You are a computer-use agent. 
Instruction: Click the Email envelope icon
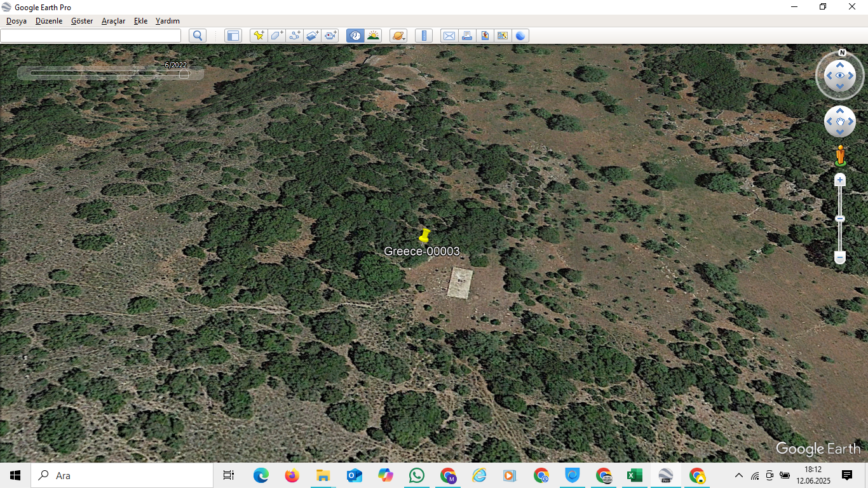pos(449,36)
